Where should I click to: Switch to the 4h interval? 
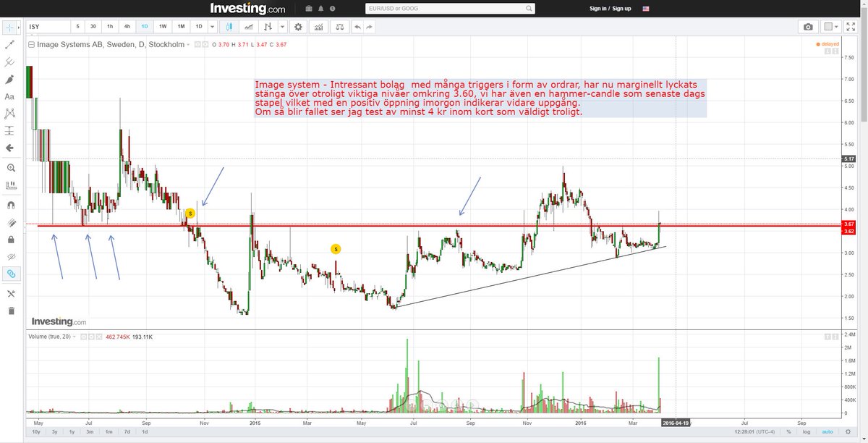(x=127, y=27)
